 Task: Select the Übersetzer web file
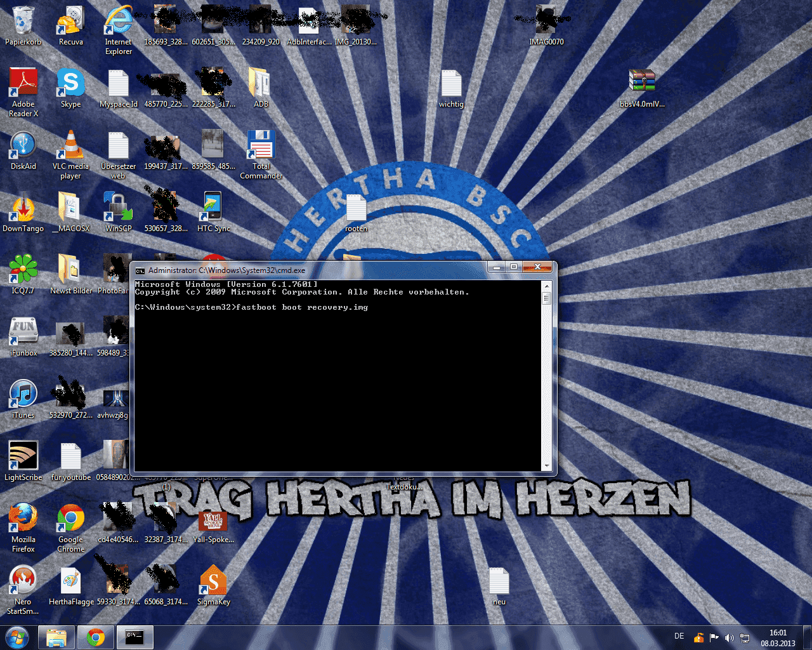[119, 155]
